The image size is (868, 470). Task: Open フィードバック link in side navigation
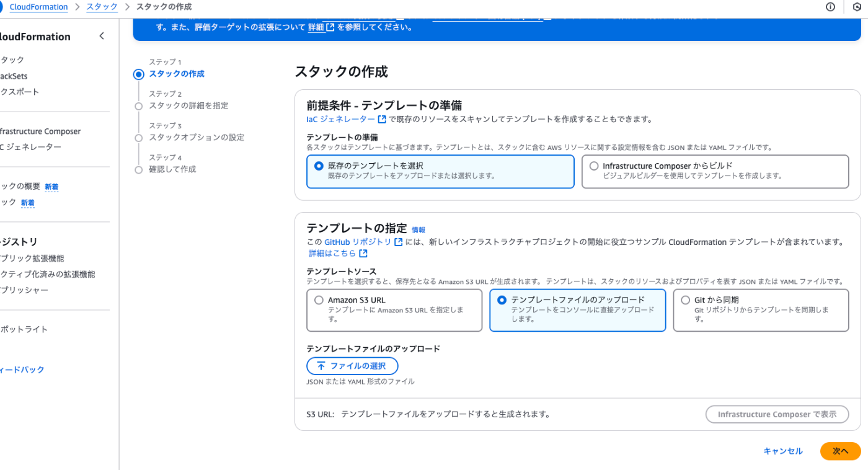(22, 370)
